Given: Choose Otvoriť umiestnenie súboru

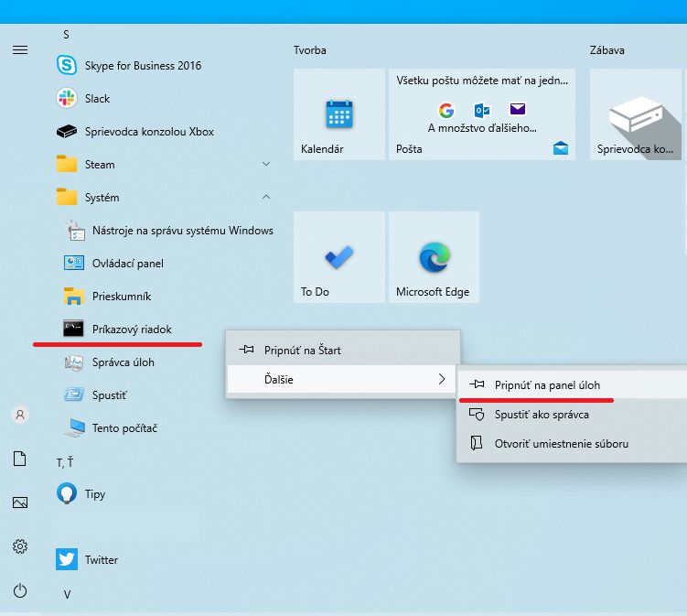Looking at the screenshot, I should [x=573, y=443].
